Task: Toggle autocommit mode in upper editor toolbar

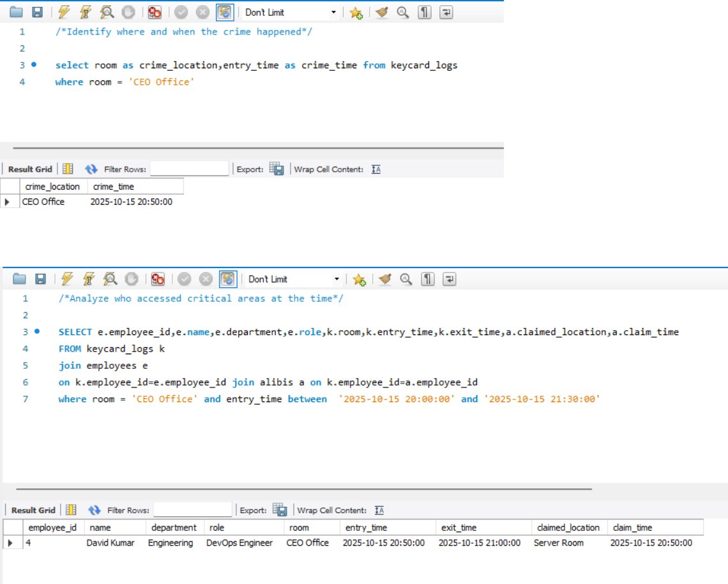Action: pyautogui.click(x=224, y=12)
